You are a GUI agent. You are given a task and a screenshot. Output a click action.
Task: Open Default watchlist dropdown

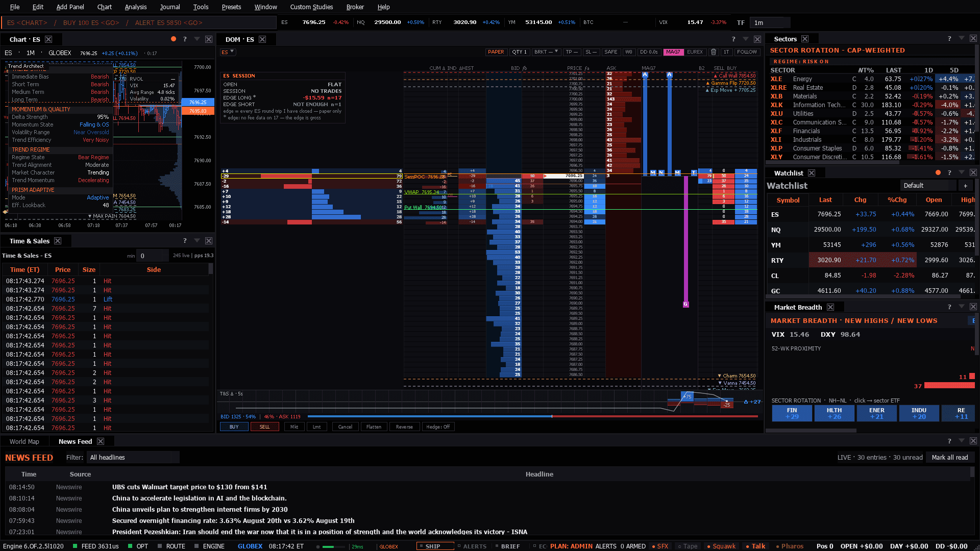click(927, 186)
